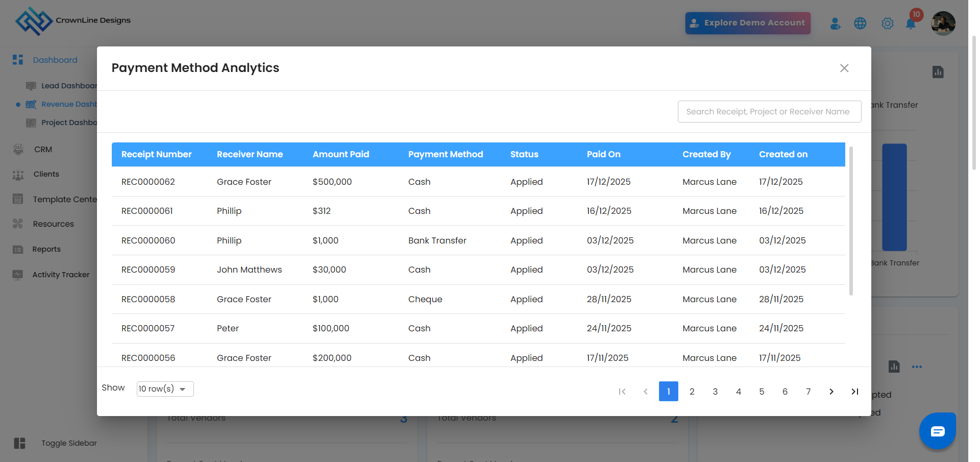Jump to the last page
The image size is (980, 462).
click(855, 392)
